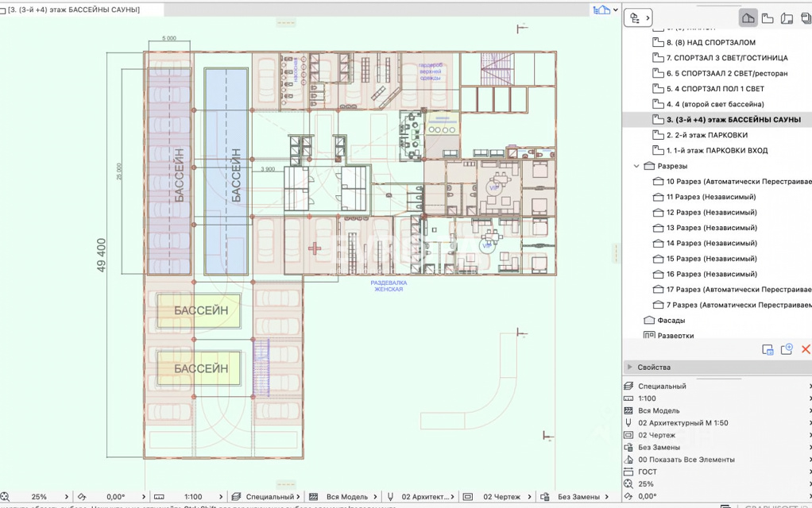Open the Navigator project chooser button
This screenshot has height=508, width=812.
[637, 17]
